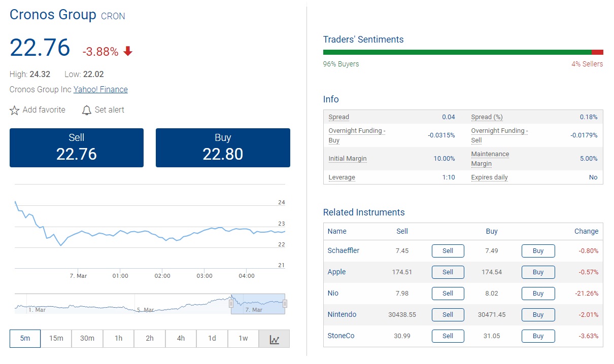Select the 1d timeframe
Image resolution: width=614 pixels, height=364 pixels.
click(212, 339)
